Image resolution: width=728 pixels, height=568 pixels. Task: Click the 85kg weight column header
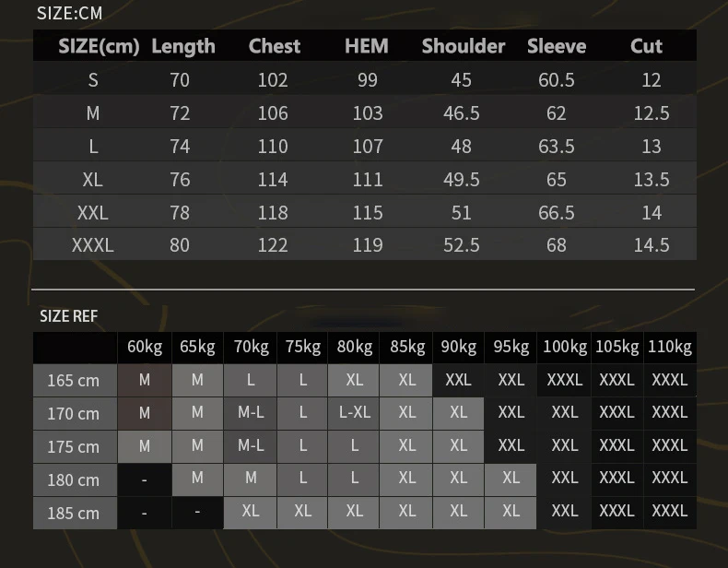pos(407,347)
